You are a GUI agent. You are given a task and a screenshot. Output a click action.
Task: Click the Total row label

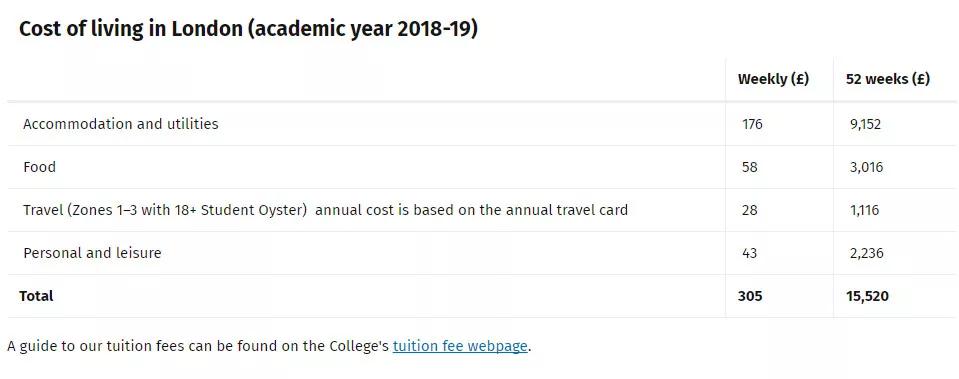point(36,296)
